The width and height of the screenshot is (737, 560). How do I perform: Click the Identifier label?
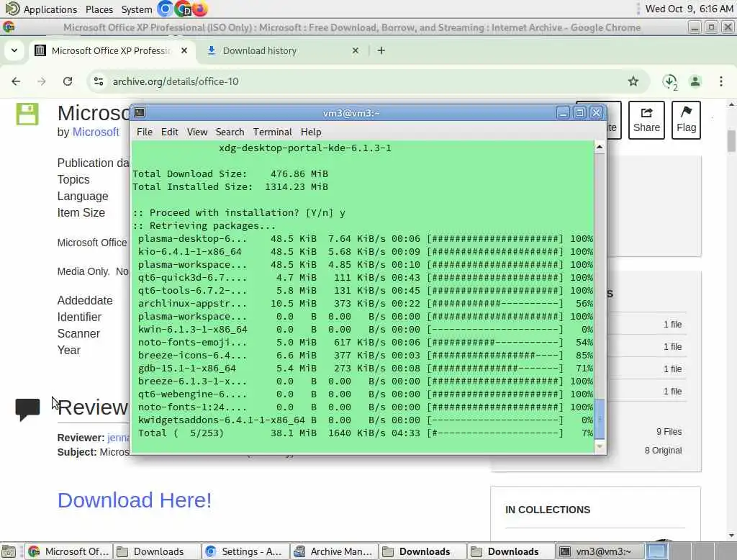coord(79,317)
